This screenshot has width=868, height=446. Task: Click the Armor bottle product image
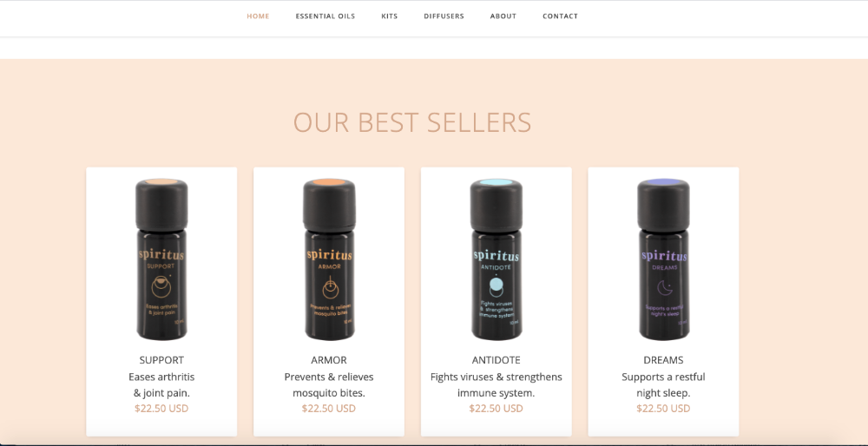329,259
